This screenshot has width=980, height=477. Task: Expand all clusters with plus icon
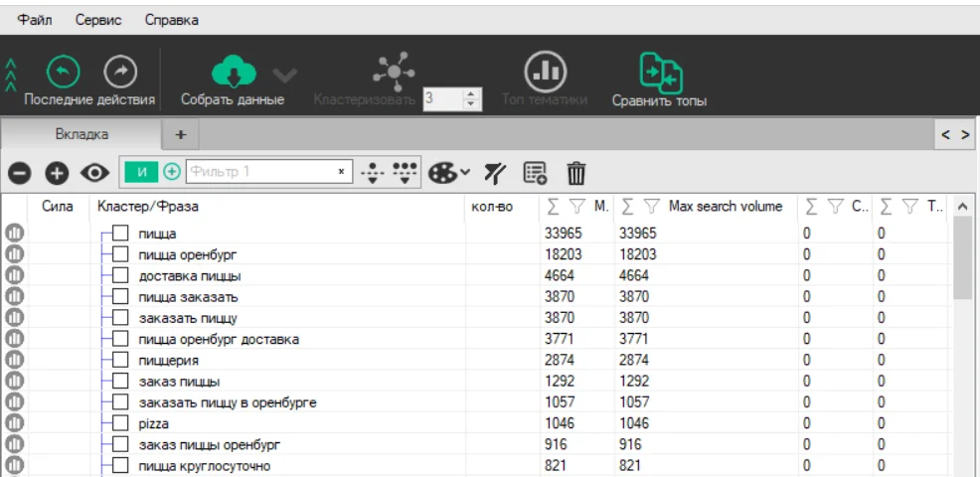pos(57,173)
